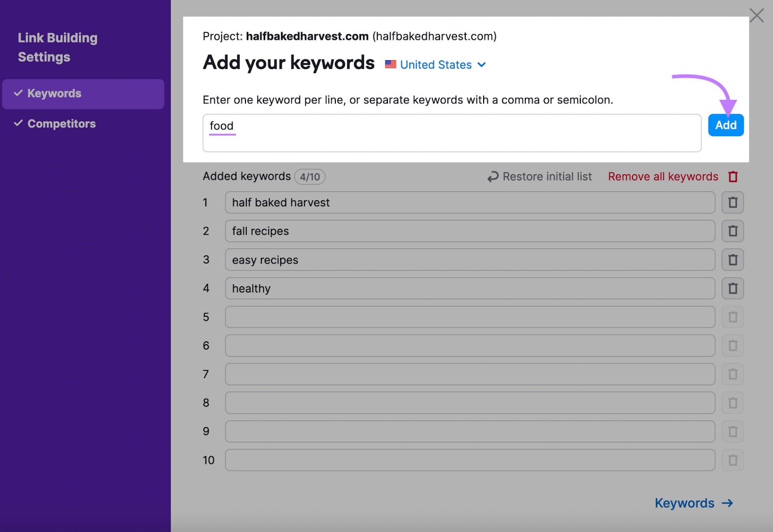Delete the "healthy" keyword

click(x=732, y=288)
